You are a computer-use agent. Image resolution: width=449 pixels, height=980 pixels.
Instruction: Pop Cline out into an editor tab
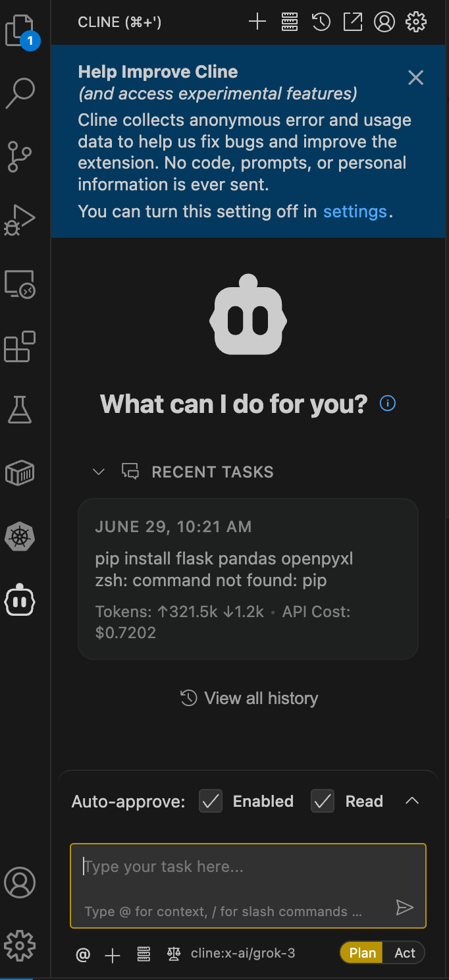352,21
